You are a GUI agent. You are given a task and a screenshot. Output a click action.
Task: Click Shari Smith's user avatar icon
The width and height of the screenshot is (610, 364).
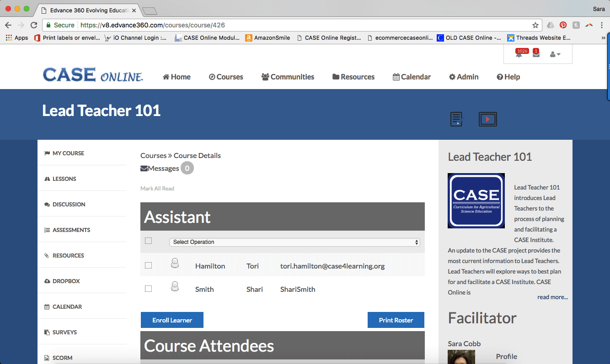pyautogui.click(x=174, y=287)
